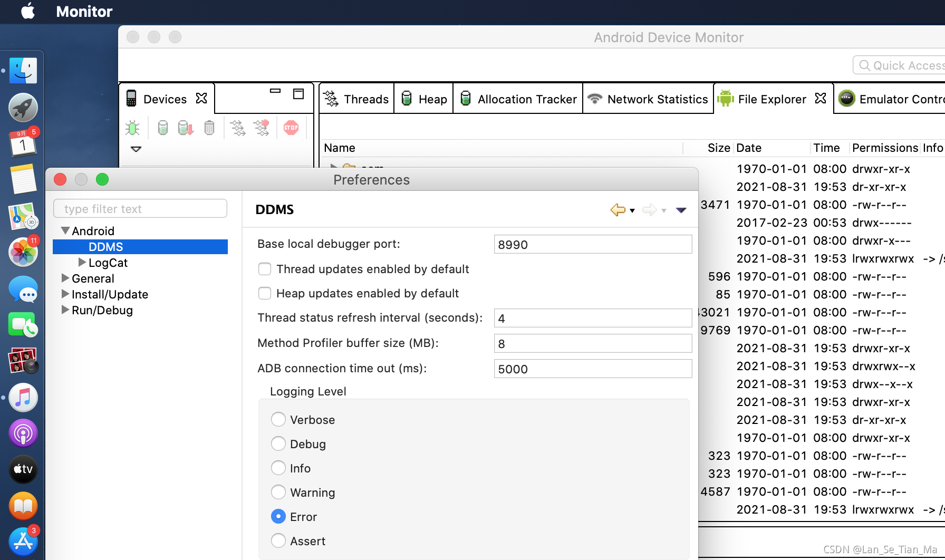The width and height of the screenshot is (945, 560).
Task: Sort file list by Date column
Action: (x=772, y=148)
